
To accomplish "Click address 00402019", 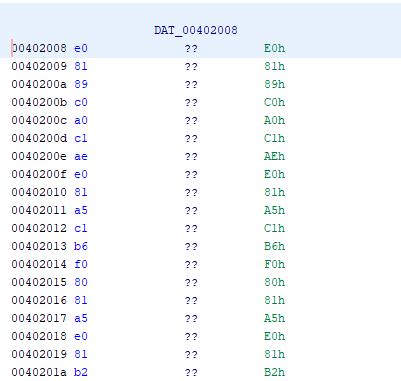I will (x=39, y=354).
